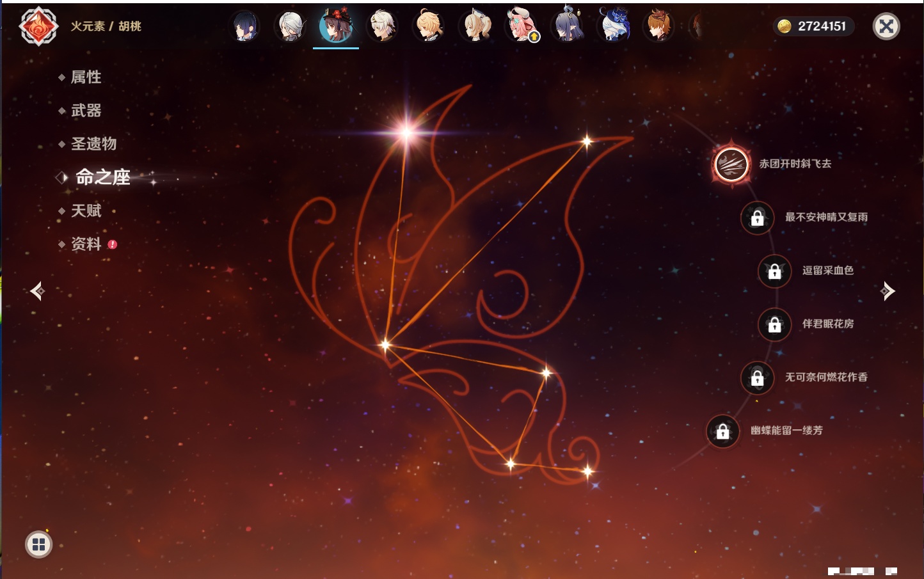This screenshot has width=924, height=579.
Task: Click locked constellation 最不安神晴又复雨
Action: point(825,218)
